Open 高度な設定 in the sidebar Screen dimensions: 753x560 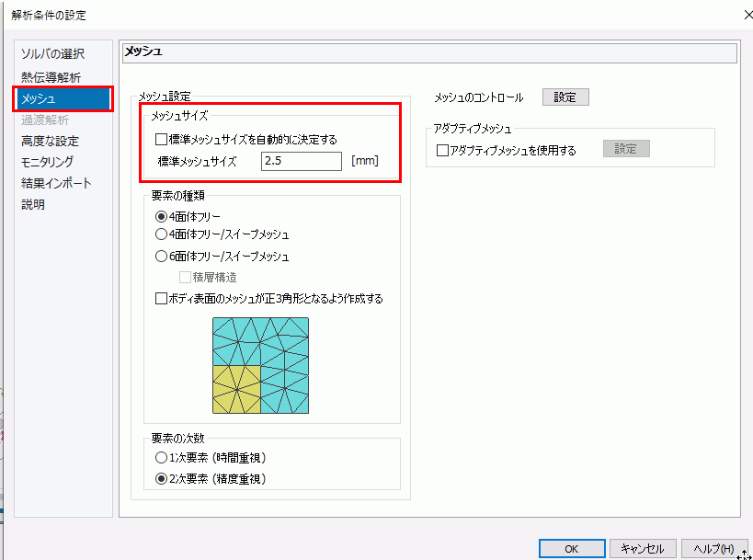tap(50, 141)
